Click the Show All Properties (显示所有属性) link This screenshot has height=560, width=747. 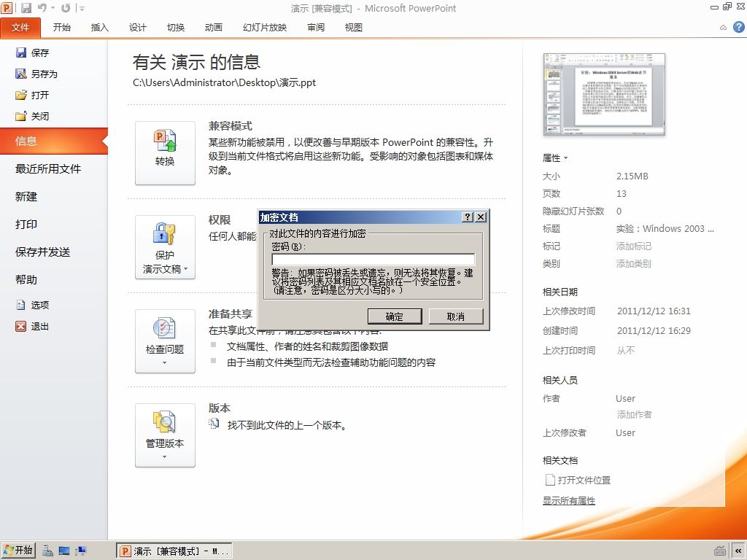(x=569, y=500)
